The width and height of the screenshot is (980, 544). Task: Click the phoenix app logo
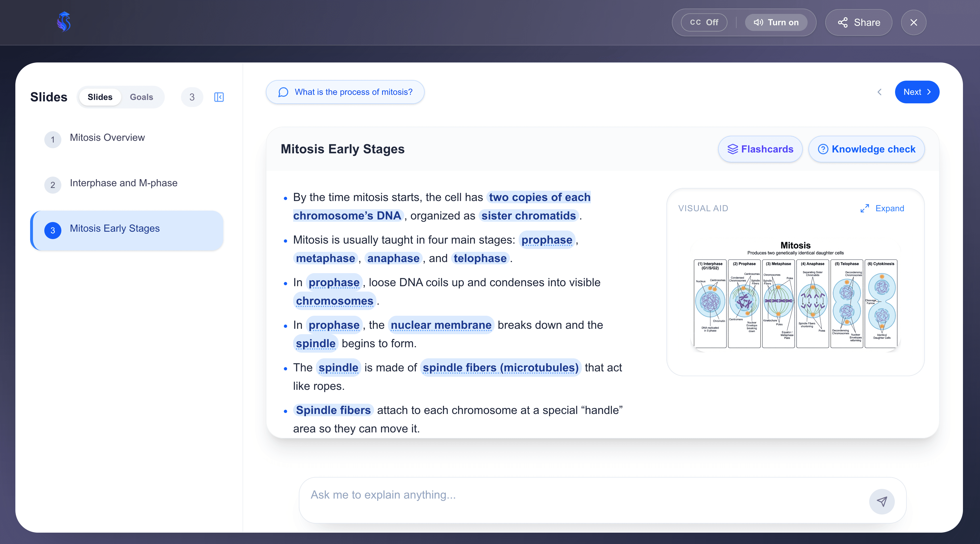coord(64,22)
